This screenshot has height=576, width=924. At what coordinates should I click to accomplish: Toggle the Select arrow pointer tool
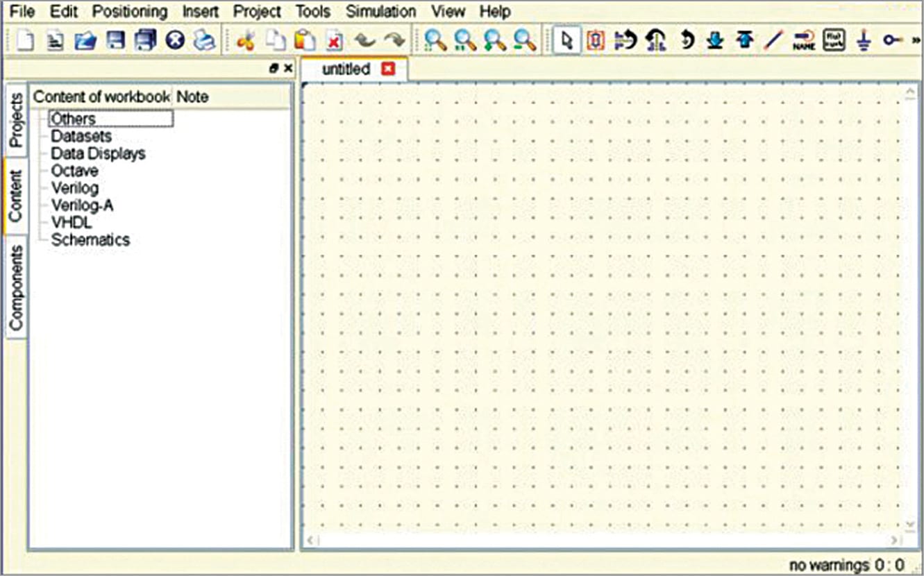click(x=567, y=41)
